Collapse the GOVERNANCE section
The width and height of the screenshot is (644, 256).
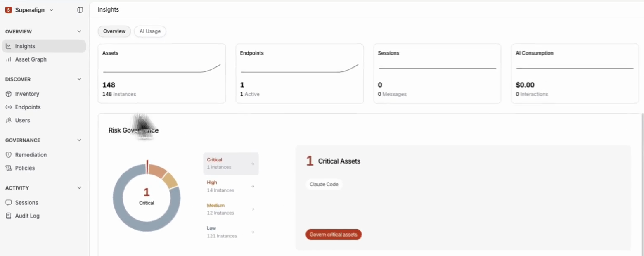(x=79, y=140)
